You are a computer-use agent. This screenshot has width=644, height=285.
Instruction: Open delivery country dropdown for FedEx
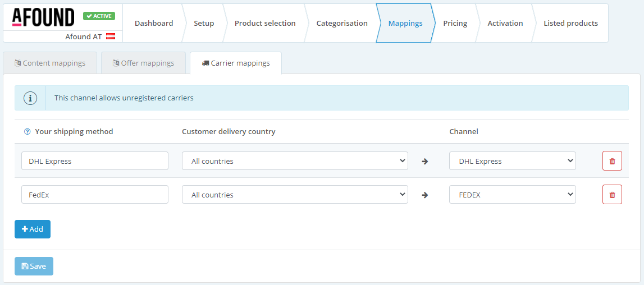[295, 194]
